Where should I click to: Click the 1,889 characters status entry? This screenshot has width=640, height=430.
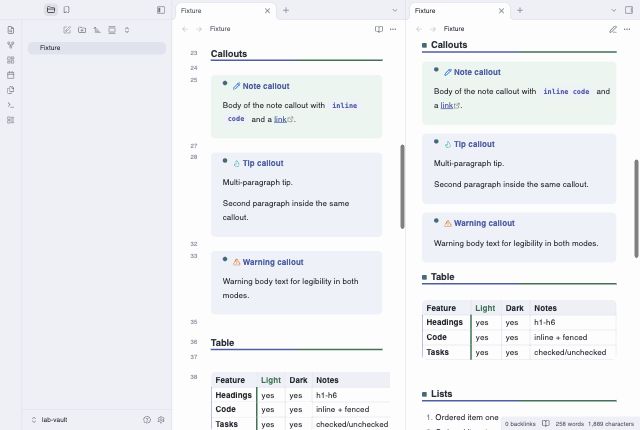click(x=611, y=424)
